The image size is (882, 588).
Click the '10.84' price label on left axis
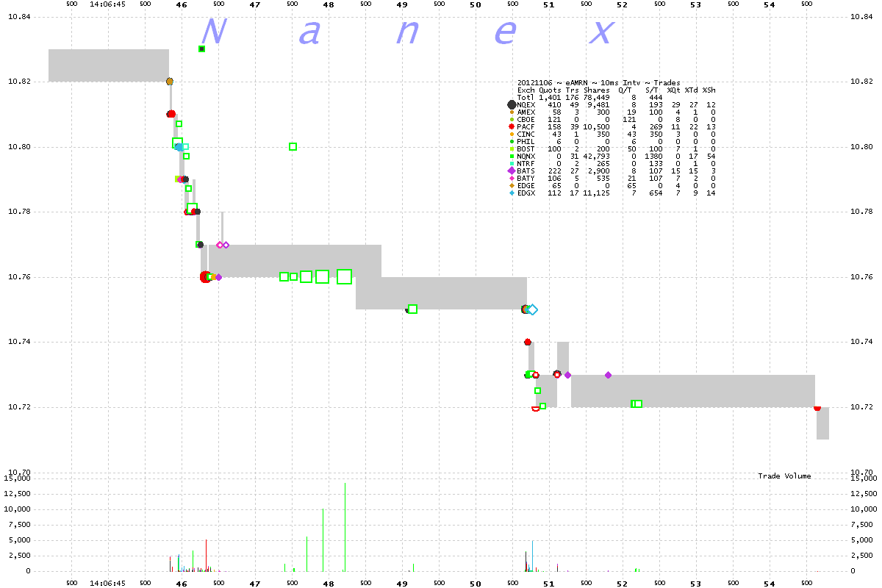(19, 16)
